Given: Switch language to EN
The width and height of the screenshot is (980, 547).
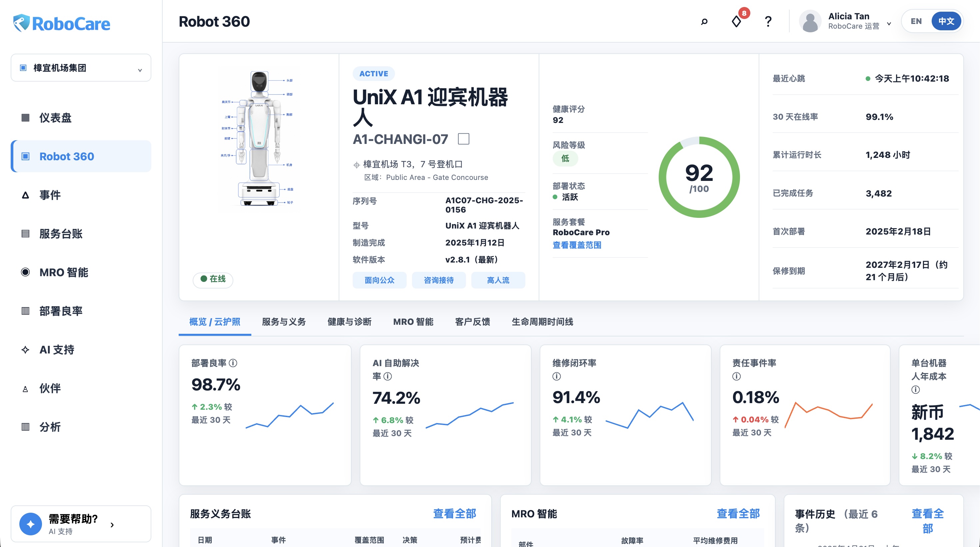Looking at the screenshot, I should coord(916,21).
